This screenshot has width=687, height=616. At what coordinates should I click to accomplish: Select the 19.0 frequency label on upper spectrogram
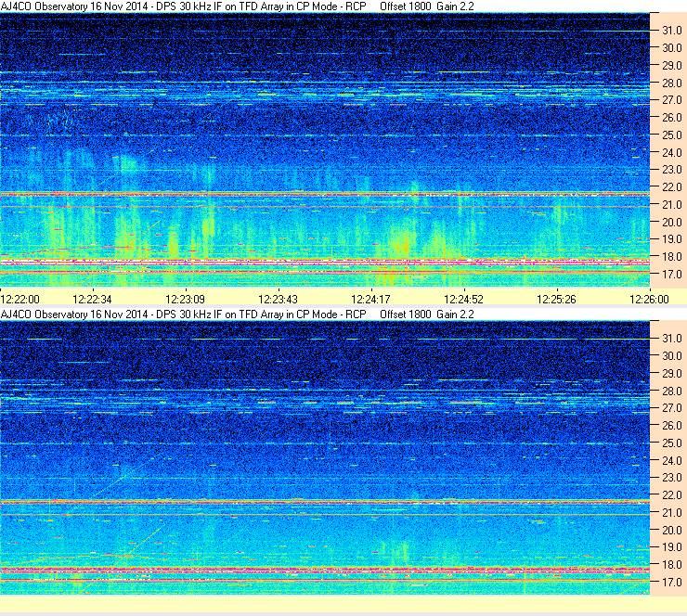click(x=672, y=239)
